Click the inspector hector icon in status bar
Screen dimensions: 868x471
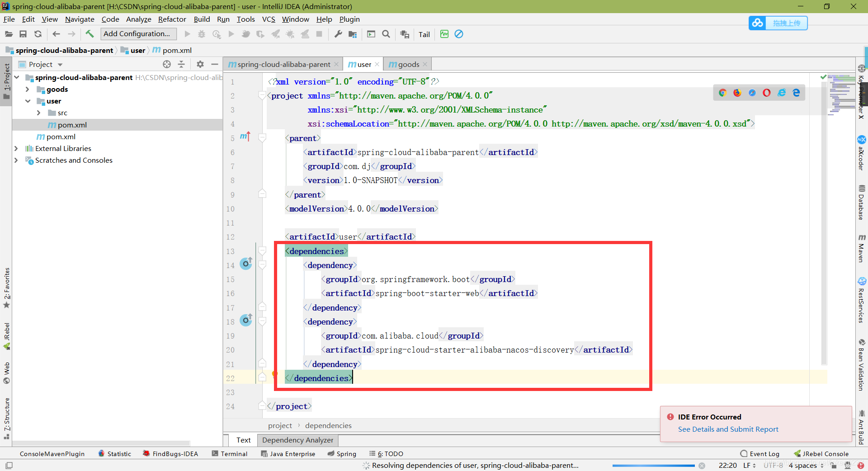(x=848, y=465)
